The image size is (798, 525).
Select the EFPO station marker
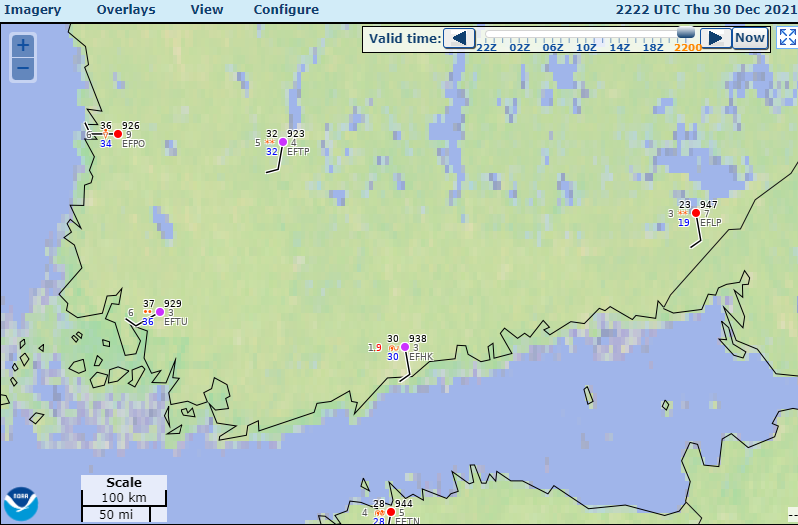[118, 134]
